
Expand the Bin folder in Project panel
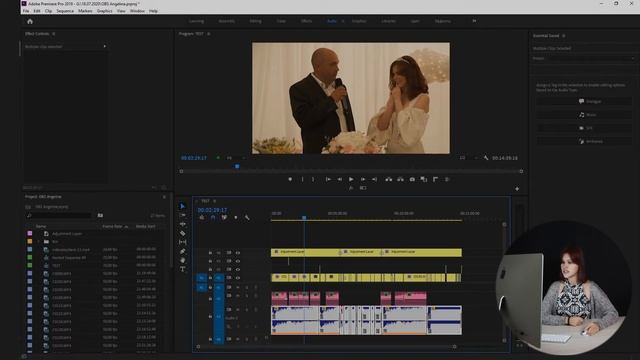point(39,242)
